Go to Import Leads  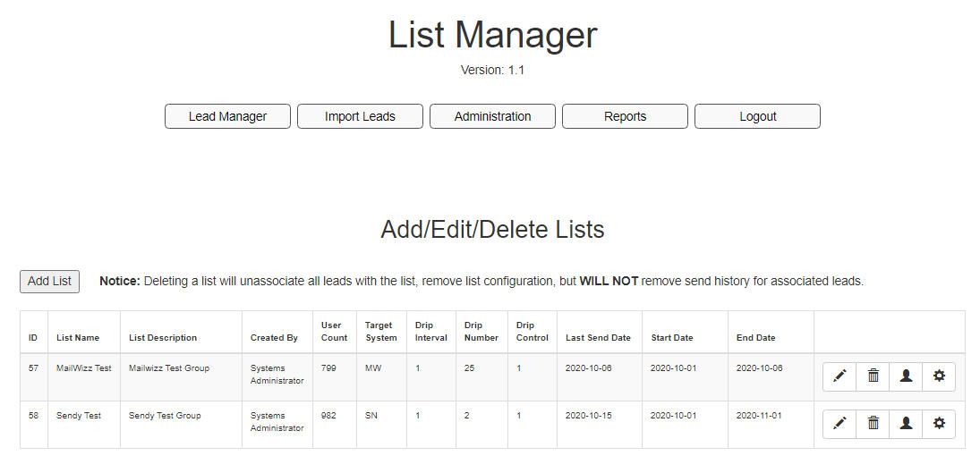point(360,116)
